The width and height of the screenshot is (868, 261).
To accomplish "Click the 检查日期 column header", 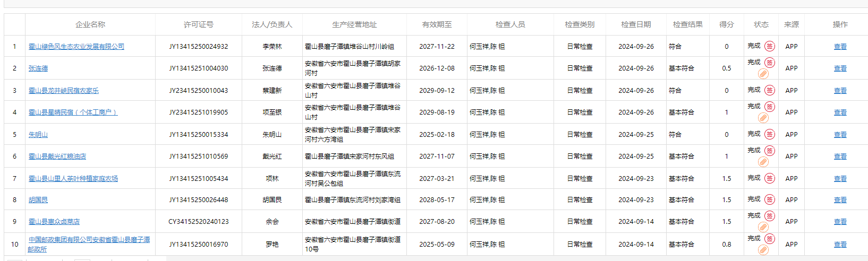I will point(636,24).
